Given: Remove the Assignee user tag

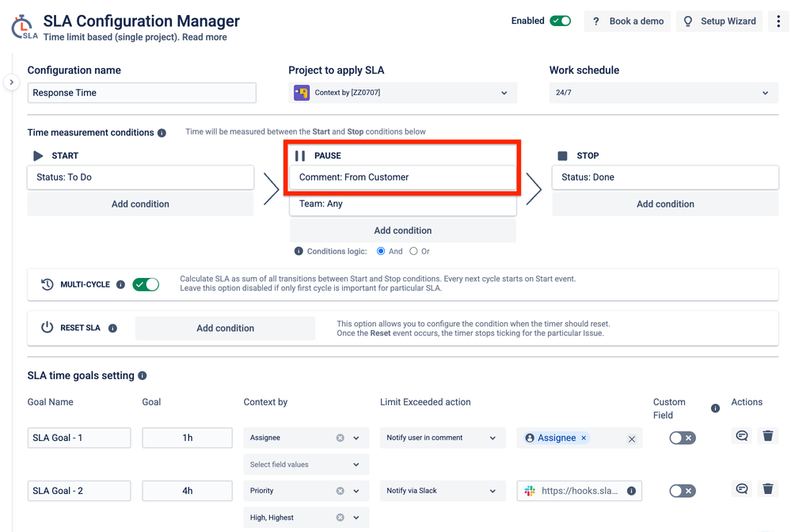Looking at the screenshot, I should click(584, 439).
